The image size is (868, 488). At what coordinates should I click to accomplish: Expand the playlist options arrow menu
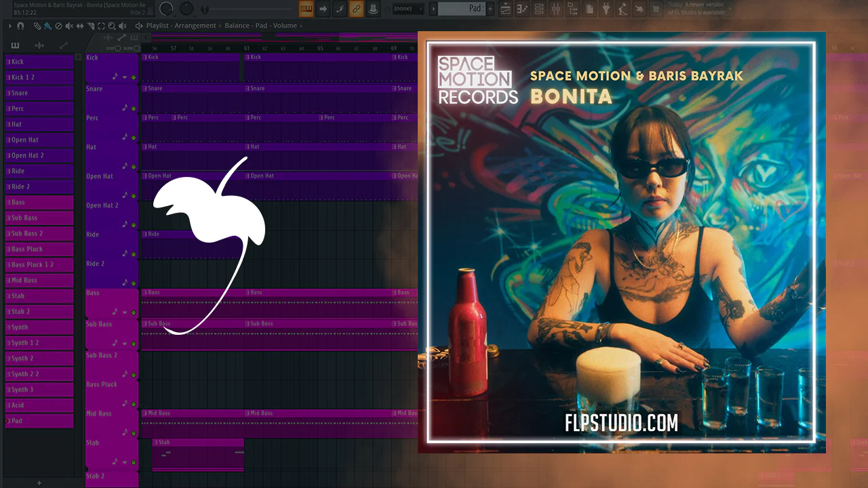[9, 26]
